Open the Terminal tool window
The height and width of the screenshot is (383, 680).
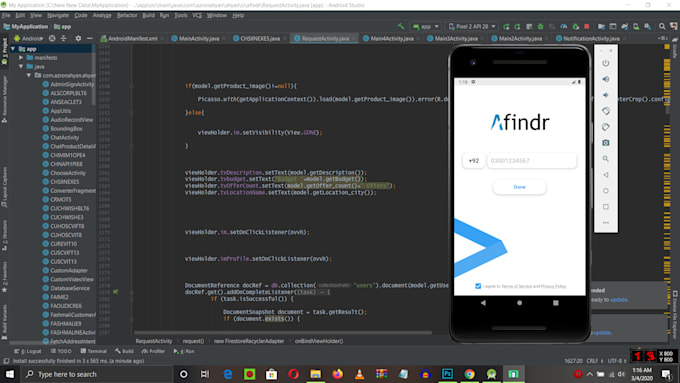click(x=94, y=351)
